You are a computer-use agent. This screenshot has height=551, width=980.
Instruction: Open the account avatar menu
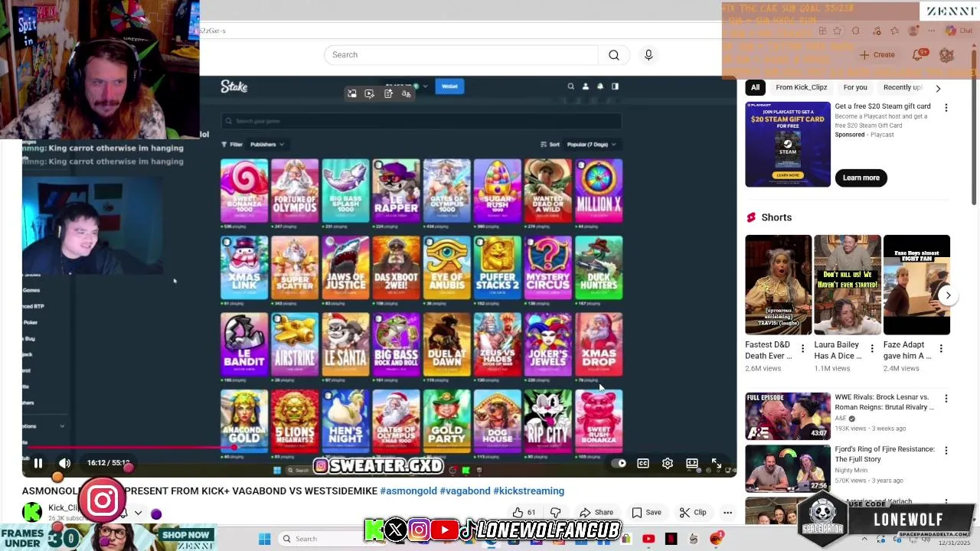pos(946,55)
